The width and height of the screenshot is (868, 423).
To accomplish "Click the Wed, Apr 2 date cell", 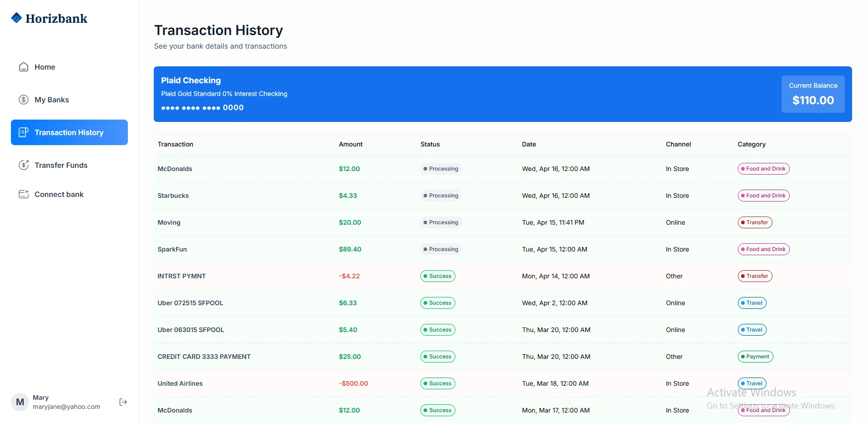I will 555,303.
